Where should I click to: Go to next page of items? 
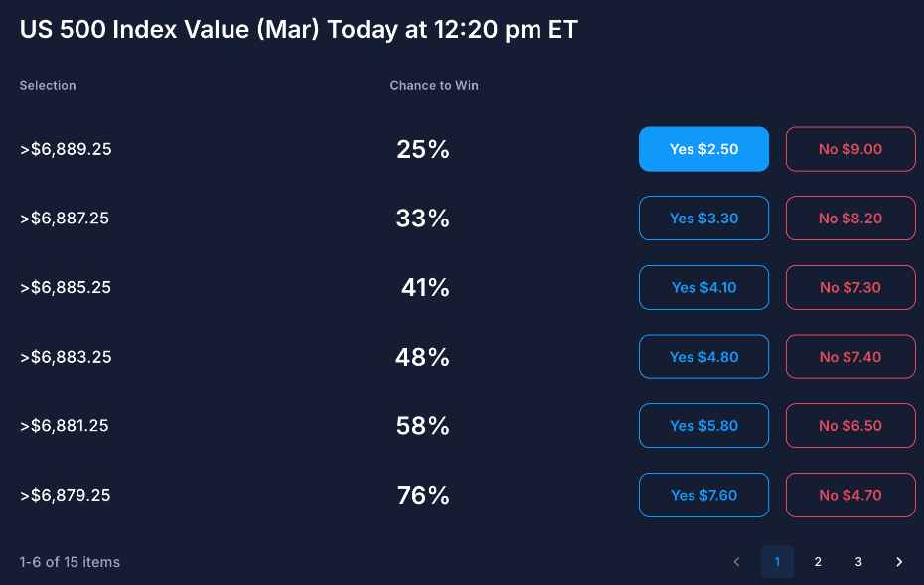(899, 561)
